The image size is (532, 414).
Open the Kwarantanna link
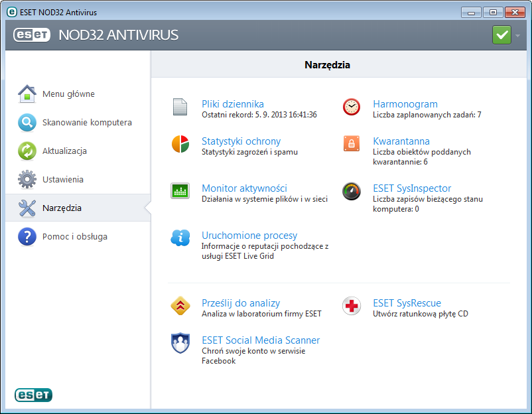tap(401, 141)
